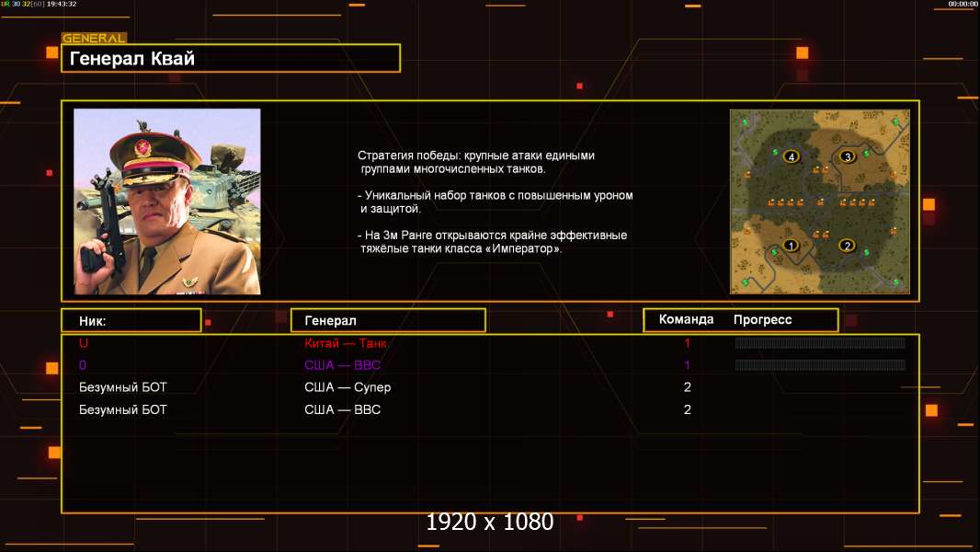
Task: Select "Безумный БОТ" in the white США — ВВС row
Action: tap(123, 409)
